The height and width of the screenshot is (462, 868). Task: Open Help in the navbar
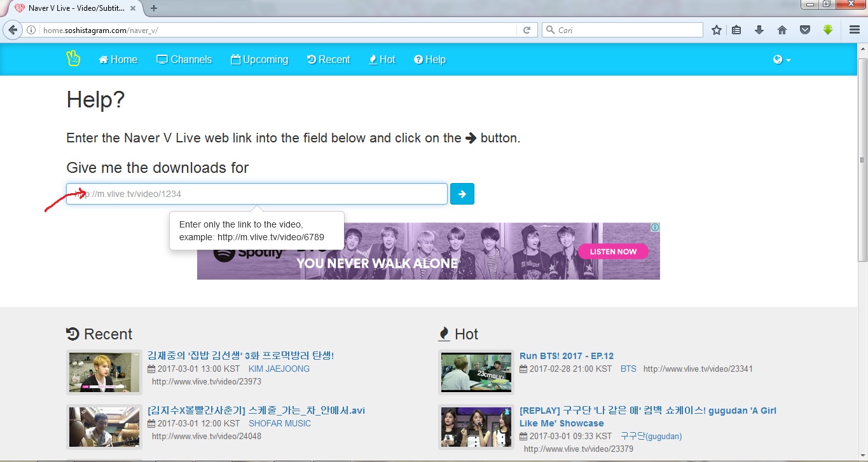pyautogui.click(x=430, y=60)
